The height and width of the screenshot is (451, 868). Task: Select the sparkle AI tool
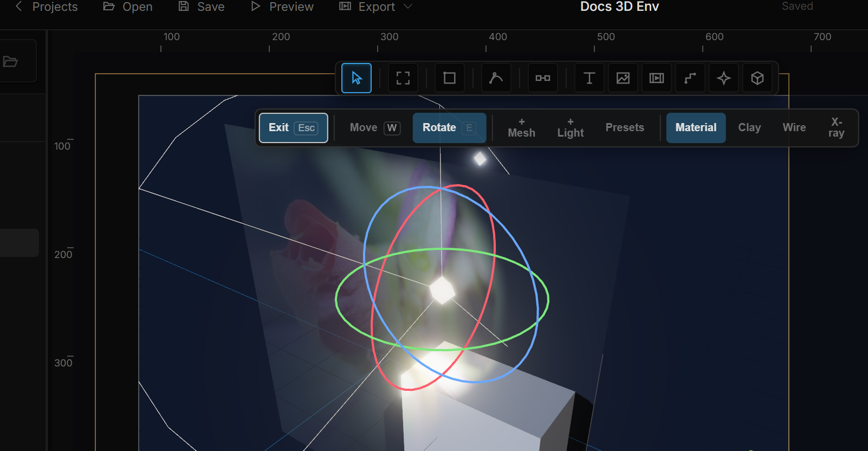point(724,78)
